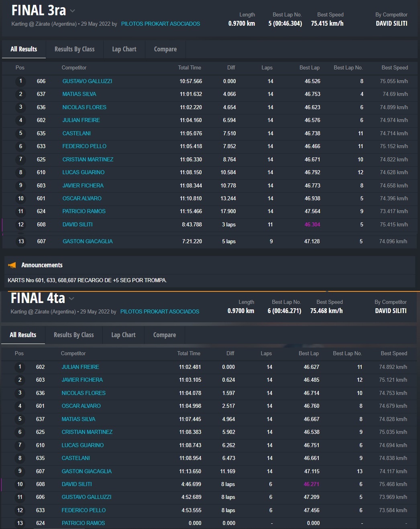420x529 pixels.
Task: Open Lap Chart tab under FINAL 3ra
Action: [124, 49]
